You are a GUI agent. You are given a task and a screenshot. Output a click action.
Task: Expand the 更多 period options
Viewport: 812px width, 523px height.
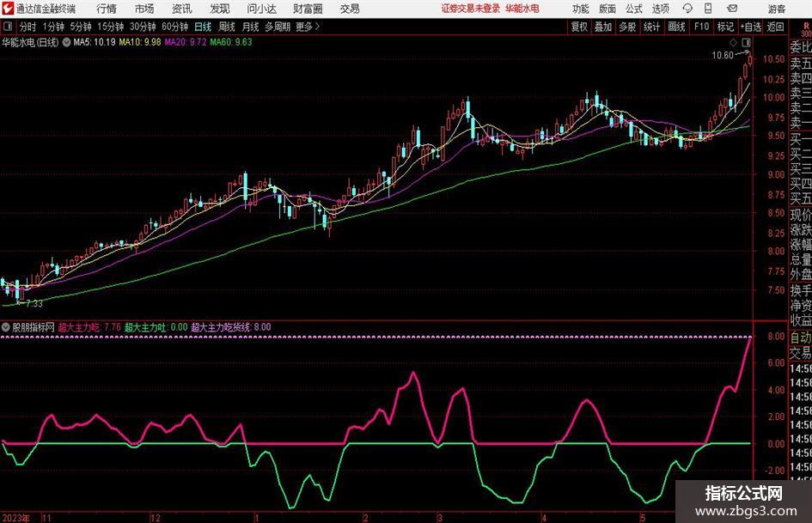pos(308,27)
